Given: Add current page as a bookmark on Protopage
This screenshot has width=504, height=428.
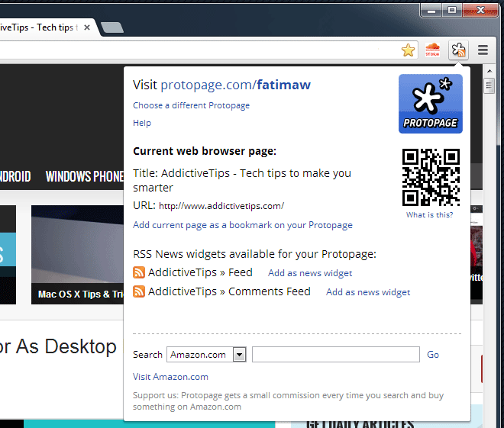Looking at the screenshot, I should click(243, 225).
